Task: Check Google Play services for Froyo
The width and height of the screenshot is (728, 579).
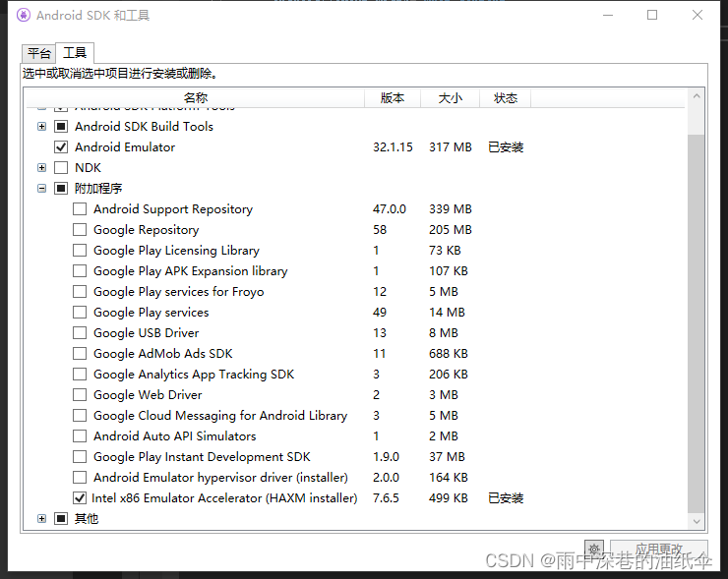Action: point(80,291)
